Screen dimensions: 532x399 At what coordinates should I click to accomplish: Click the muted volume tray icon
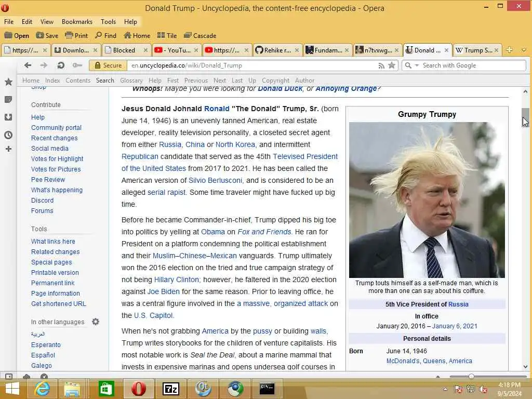point(483,390)
